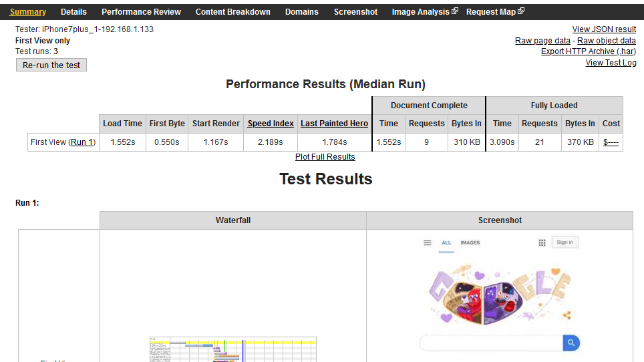The height and width of the screenshot is (362, 644).
Task: Click the Tester iPhone7plus text line
Action: (84, 29)
